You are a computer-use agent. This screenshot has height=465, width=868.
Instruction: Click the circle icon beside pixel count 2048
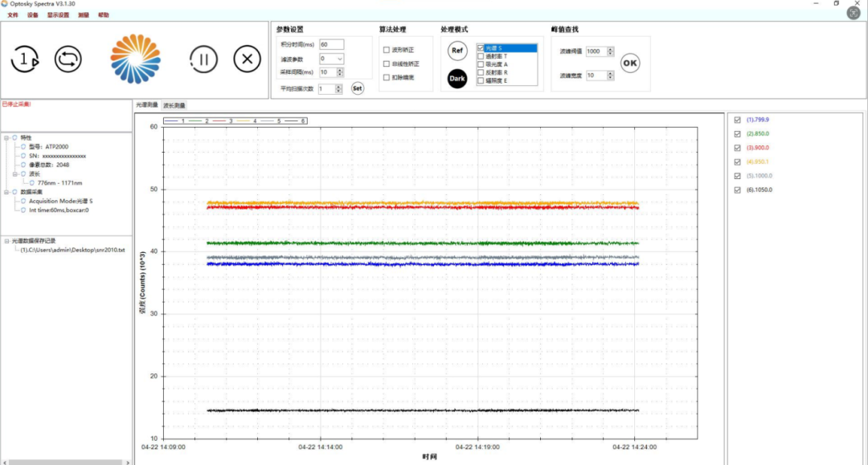point(23,165)
